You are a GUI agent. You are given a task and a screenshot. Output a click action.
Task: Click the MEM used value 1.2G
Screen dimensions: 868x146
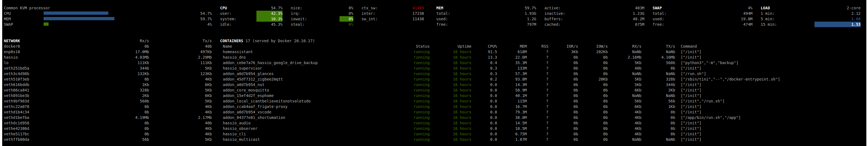tap(531, 19)
